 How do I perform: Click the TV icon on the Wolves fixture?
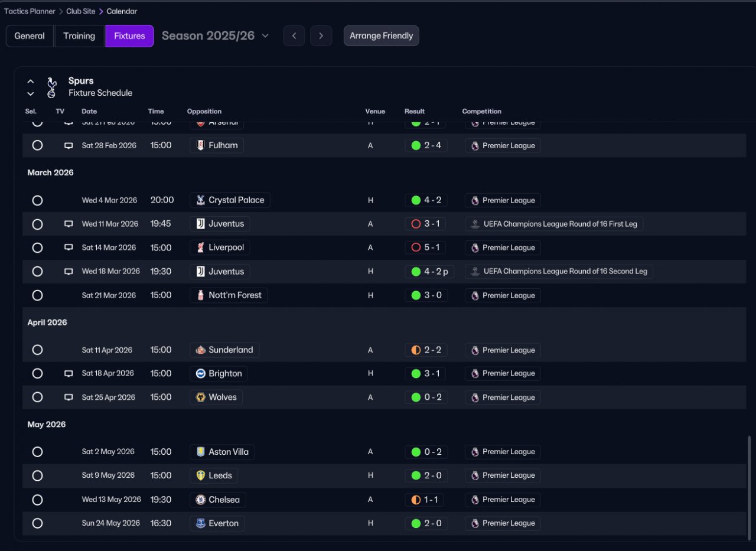[69, 397]
